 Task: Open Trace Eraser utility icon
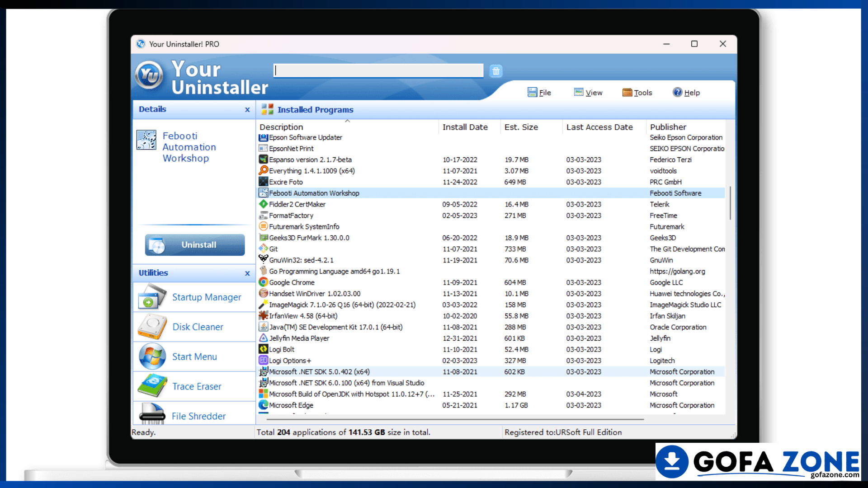tap(152, 386)
